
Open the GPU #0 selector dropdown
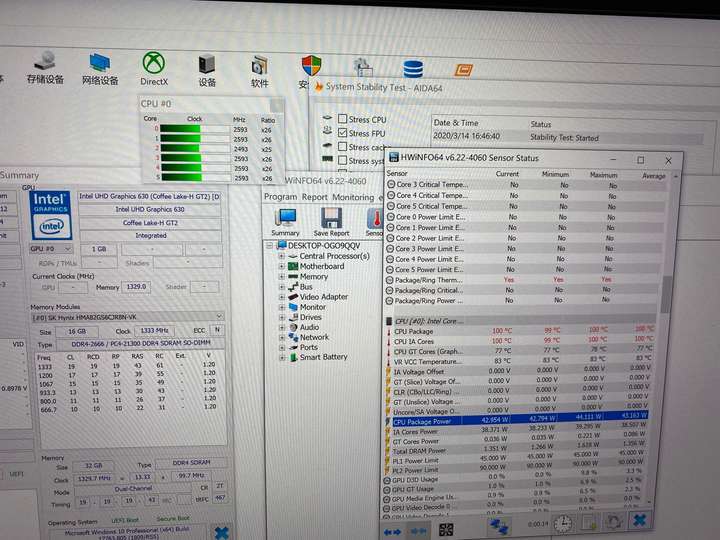51,248
